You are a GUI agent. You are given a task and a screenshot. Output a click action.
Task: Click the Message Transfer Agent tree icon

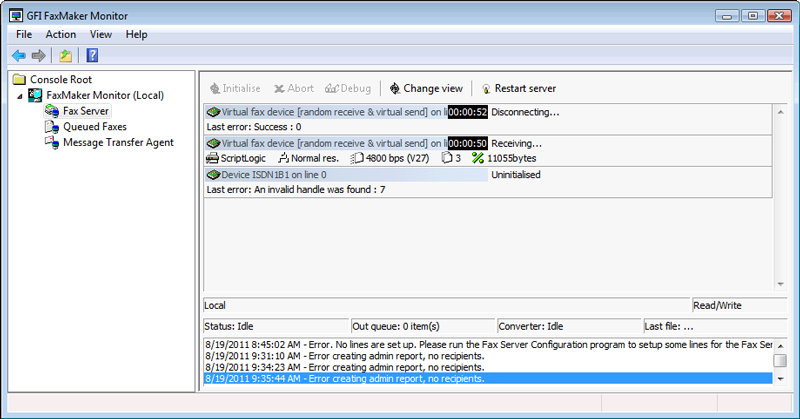(x=52, y=142)
